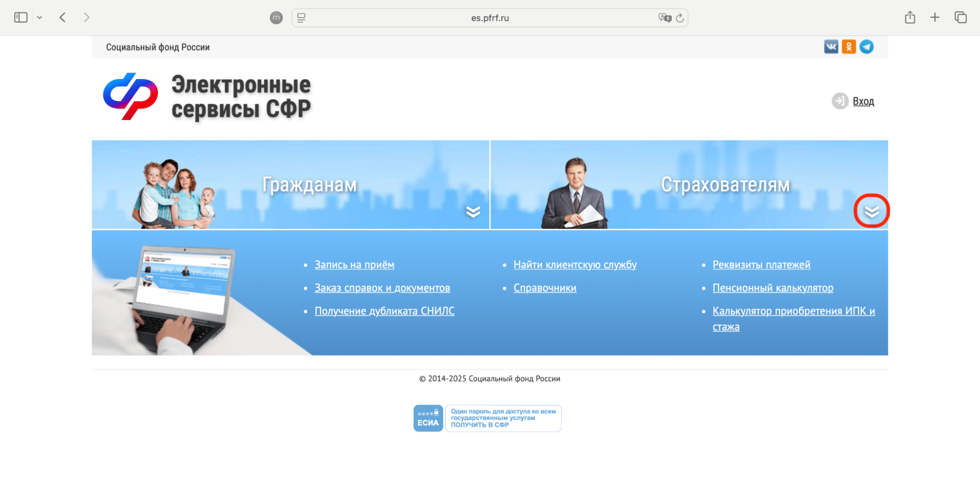Click the login arrow icon next to Вход

(840, 101)
